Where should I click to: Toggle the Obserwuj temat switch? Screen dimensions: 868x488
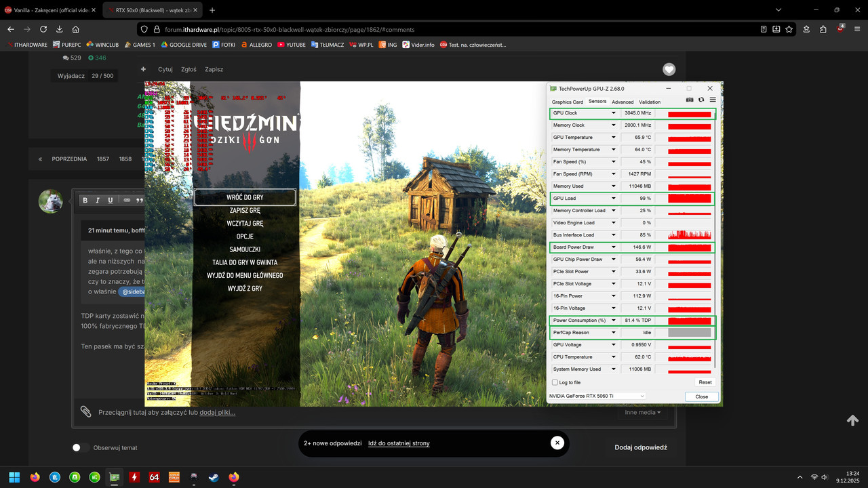pyautogui.click(x=80, y=447)
